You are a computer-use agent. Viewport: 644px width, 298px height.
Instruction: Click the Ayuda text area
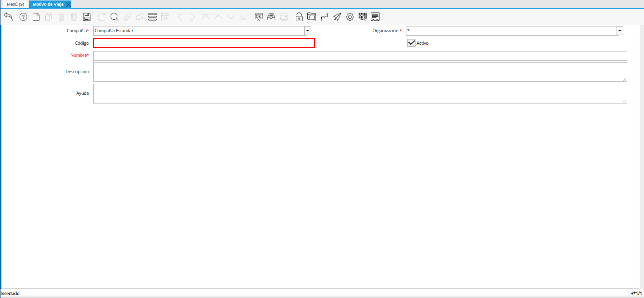coord(360,94)
